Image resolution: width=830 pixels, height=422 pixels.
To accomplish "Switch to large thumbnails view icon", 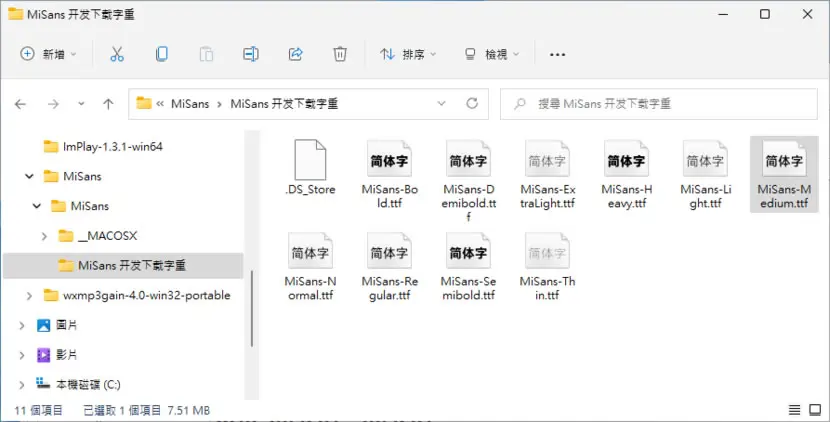I will coord(815,410).
